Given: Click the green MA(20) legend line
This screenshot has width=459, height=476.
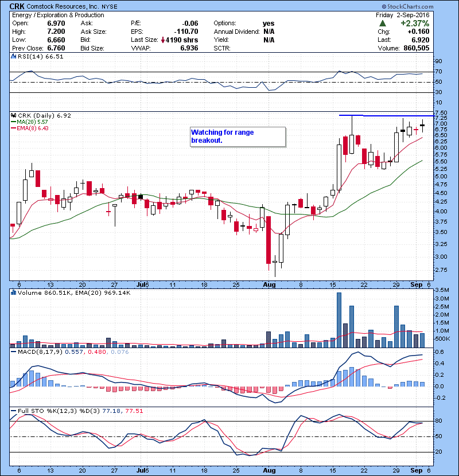Looking at the screenshot, I should tap(13, 122).
